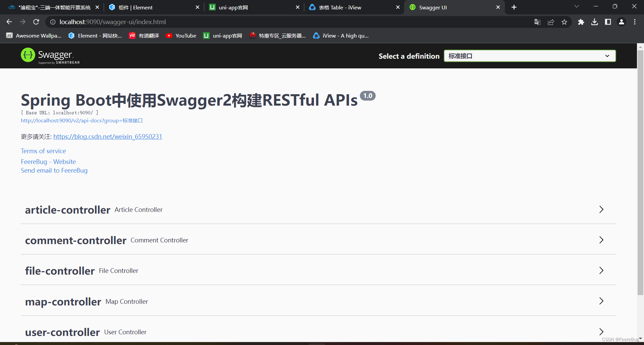Click the comment-controller heading text
Viewport: 644px width, 345px height.
75,240
